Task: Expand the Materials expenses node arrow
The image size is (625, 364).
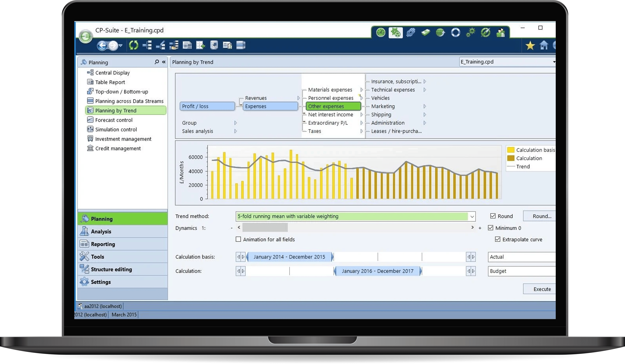Action: (x=362, y=90)
